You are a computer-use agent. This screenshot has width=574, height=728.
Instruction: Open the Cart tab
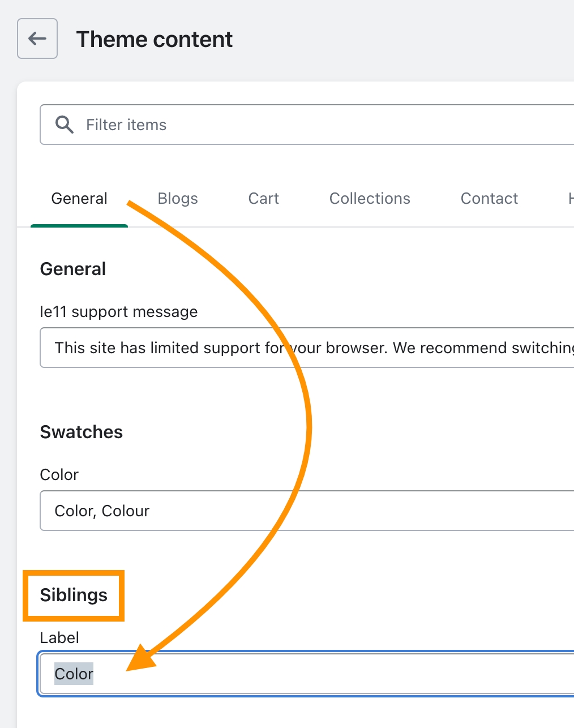point(263,199)
